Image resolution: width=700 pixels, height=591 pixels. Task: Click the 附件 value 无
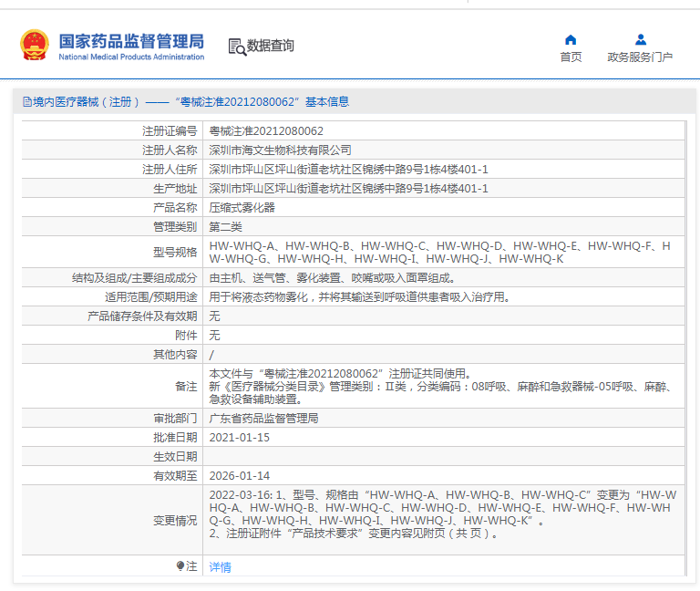click(214, 336)
